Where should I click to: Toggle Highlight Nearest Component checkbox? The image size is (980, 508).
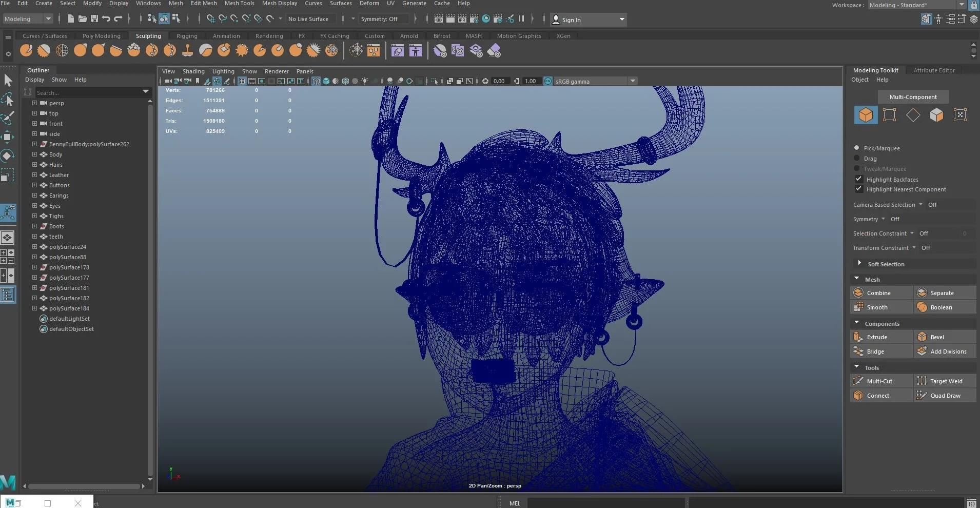pos(858,189)
